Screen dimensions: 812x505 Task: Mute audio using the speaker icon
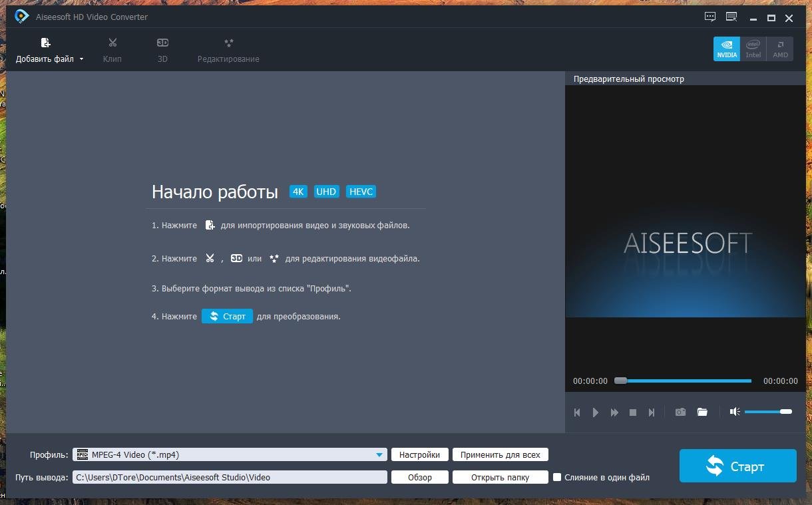(x=734, y=412)
